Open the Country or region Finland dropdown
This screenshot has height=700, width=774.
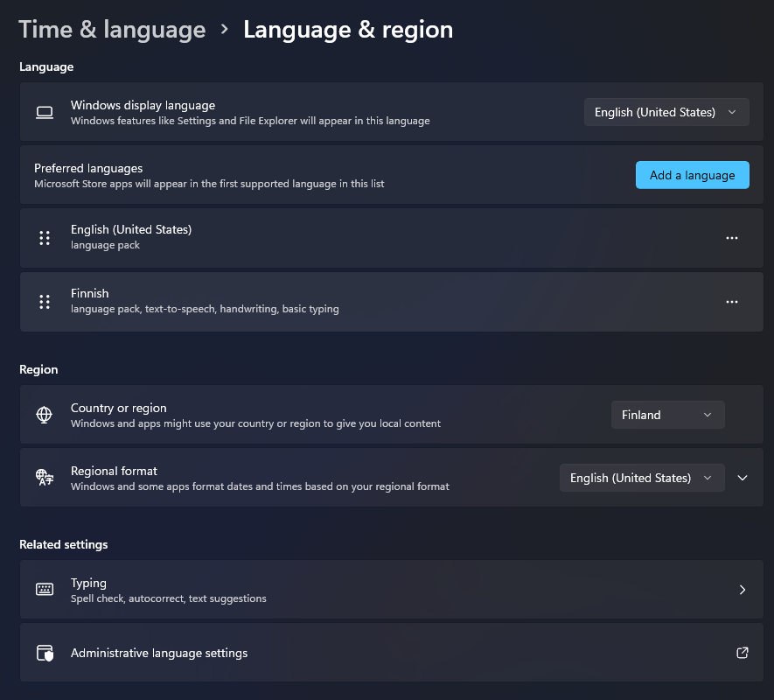coord(667,415)
